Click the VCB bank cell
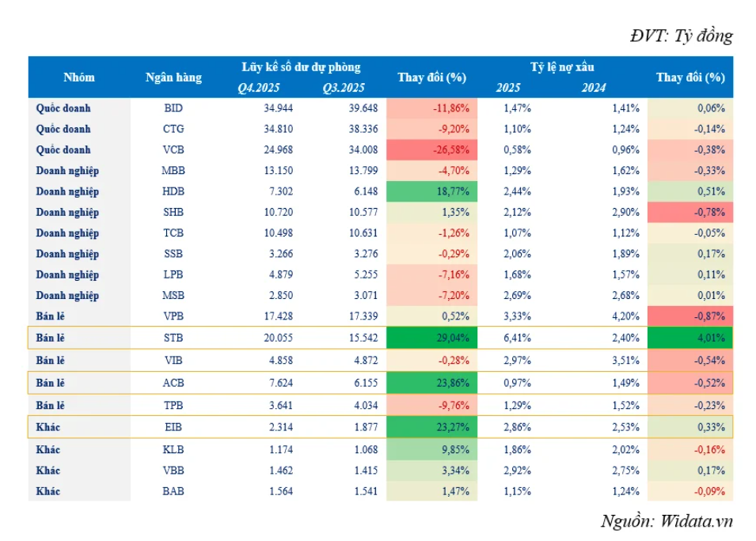This screenshot has height=541, width=756. point(173,149)
